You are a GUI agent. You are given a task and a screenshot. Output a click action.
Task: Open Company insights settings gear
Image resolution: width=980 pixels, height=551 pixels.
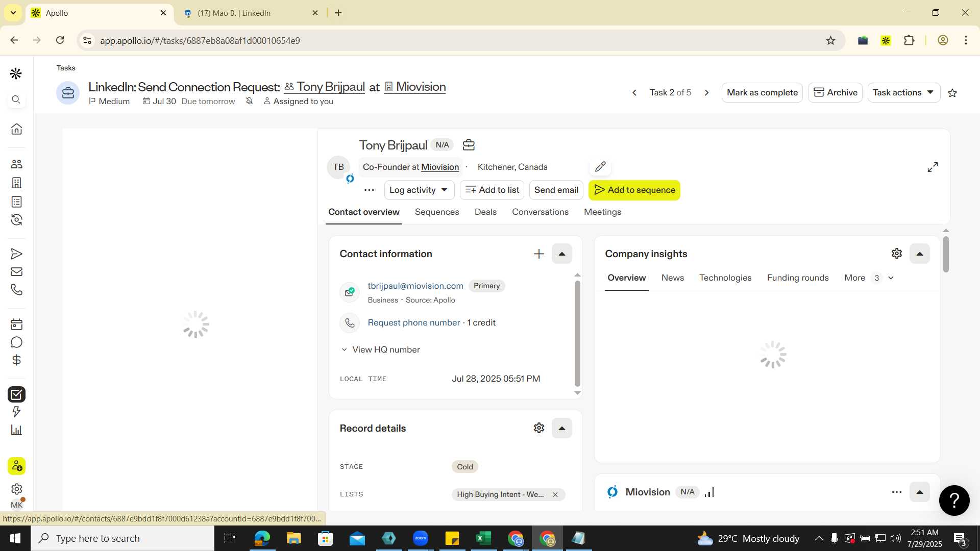[897, 254]
